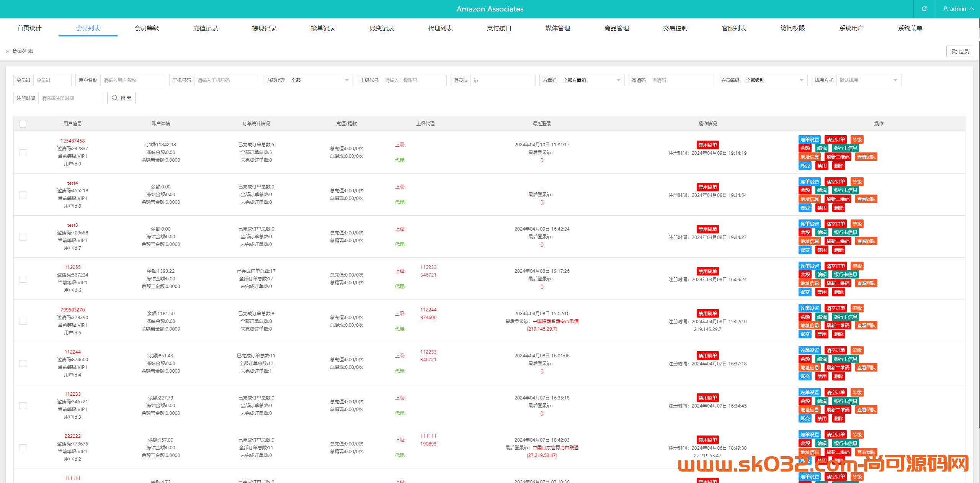Image resolution: width=980 pixels, height=483 pixels.
Task: Click login IP text (219.145.29.7)
Action: pyautogui.click(x=542, y=329)
